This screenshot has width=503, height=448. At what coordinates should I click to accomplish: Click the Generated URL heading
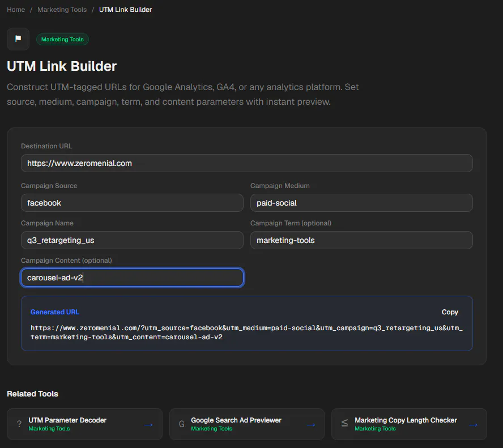[x=55, y=312]
